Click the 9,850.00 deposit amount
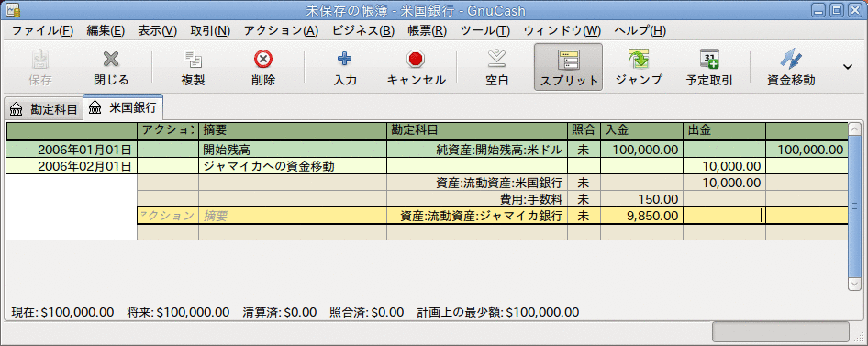This screenshot has height=346, width=868. [x=641, y=216]
